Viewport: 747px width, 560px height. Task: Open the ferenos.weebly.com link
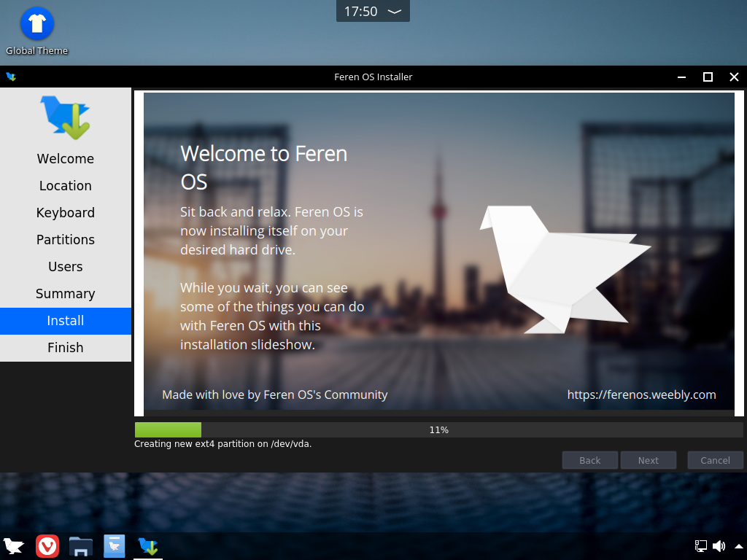[x=641, y=394]
